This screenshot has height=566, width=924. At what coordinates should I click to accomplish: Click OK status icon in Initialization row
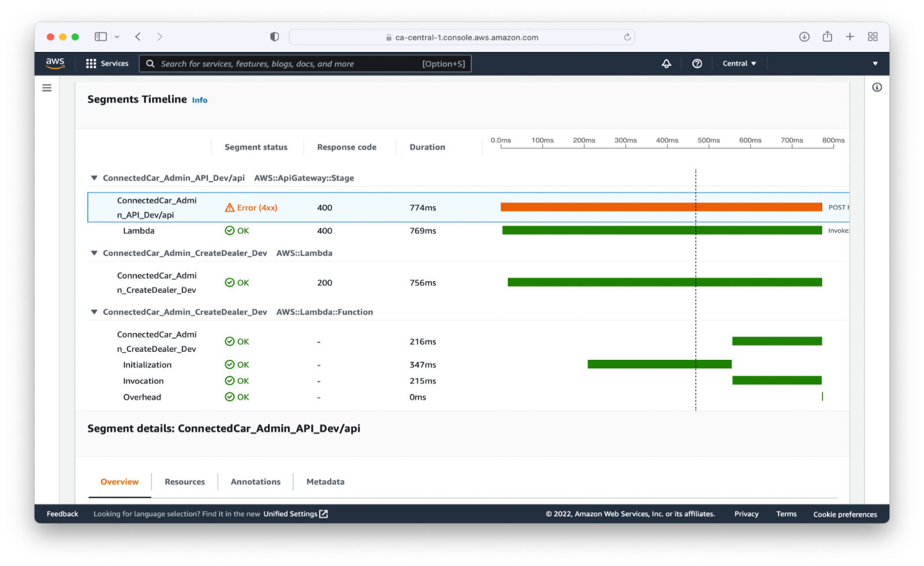click(x=230, y=364)
